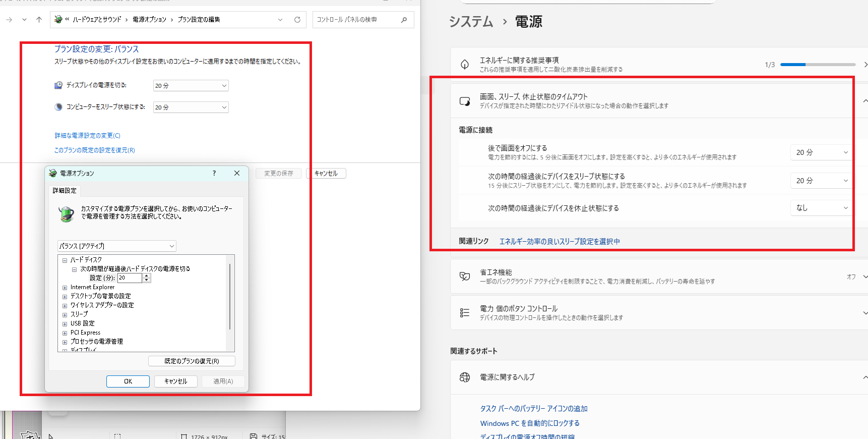Click the globe icon beside 電源に関するヘルプ
The width and height of the screenshot is (868, 439).
(465, 377)
